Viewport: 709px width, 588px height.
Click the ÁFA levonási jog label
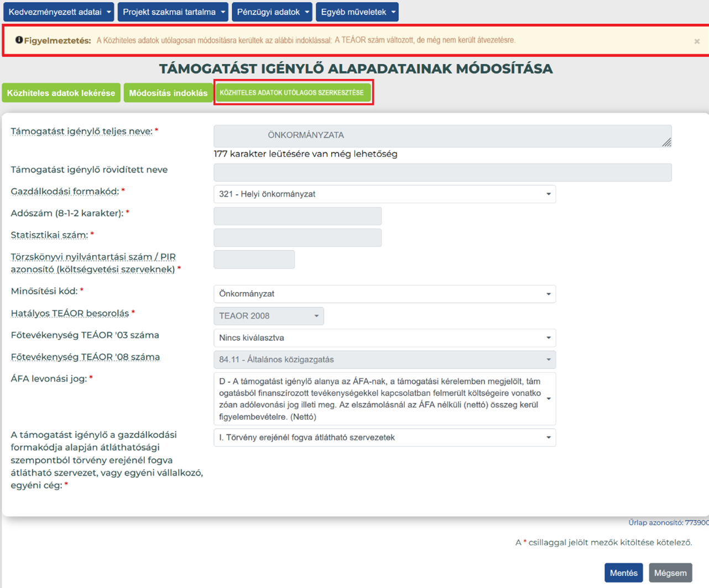point(49,379)
